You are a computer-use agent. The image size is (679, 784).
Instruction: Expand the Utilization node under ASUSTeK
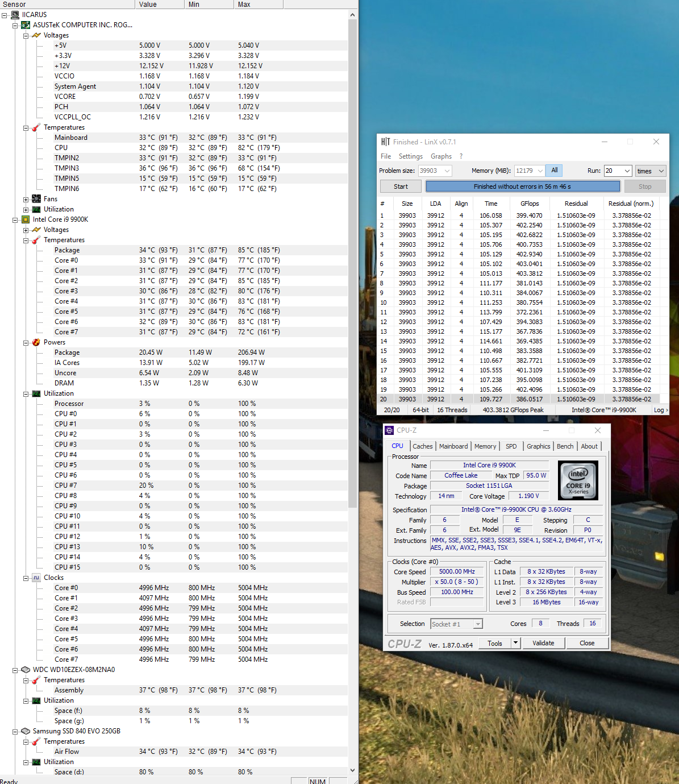[26, 210]
